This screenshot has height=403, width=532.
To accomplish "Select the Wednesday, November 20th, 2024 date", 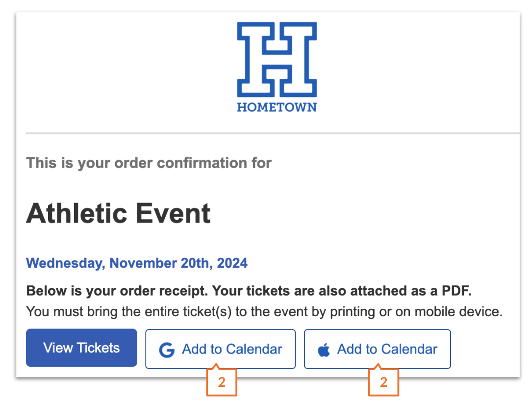I will pyautogui.click(x=137, y=263).
